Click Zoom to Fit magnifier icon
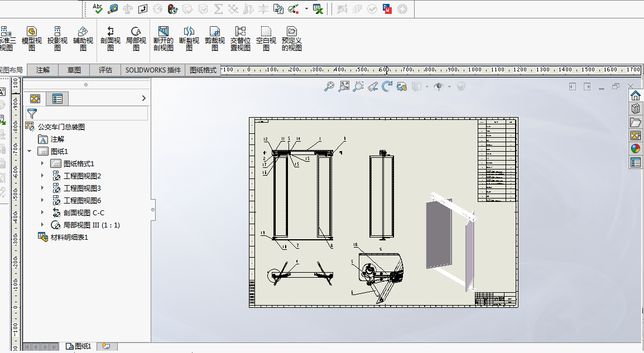Screen dimensions: 644x353 (329, 86)
